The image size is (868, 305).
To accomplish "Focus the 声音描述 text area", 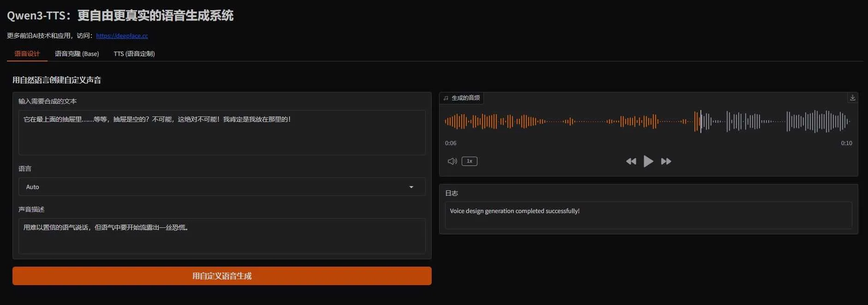I will click(x=222, y=236).
